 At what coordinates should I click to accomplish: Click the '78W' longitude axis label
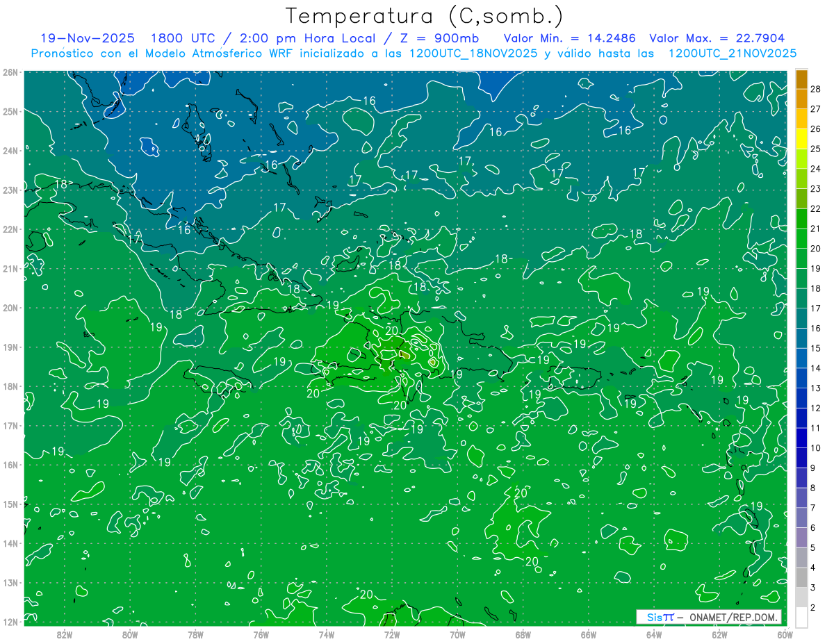pos(195,634)
